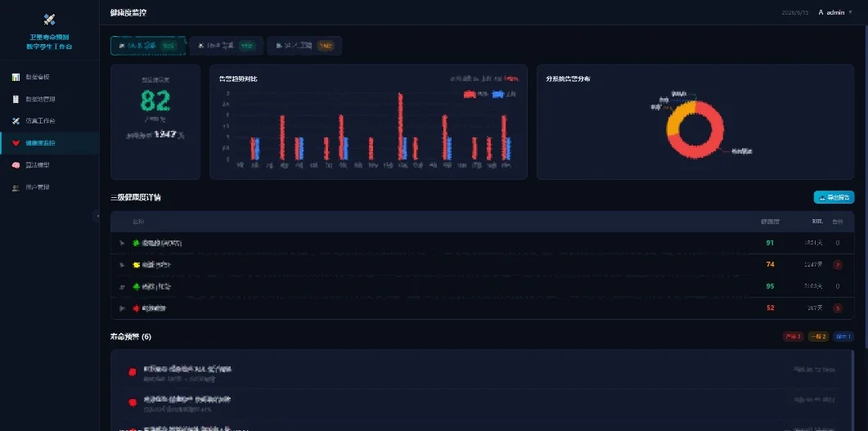Click the 寿命预警 (6) section title
Screen dimensions: 868x431
[x=131, y=336]
